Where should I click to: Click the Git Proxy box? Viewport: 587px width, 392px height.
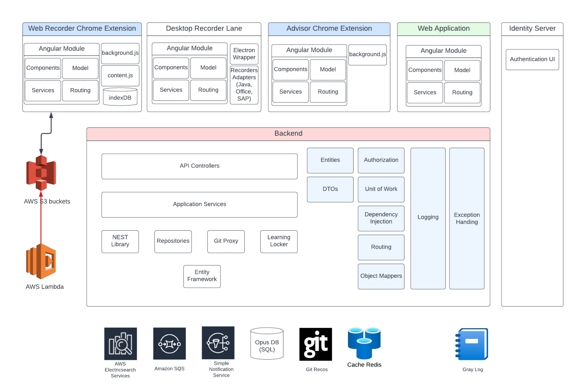(x=226, y=241)
